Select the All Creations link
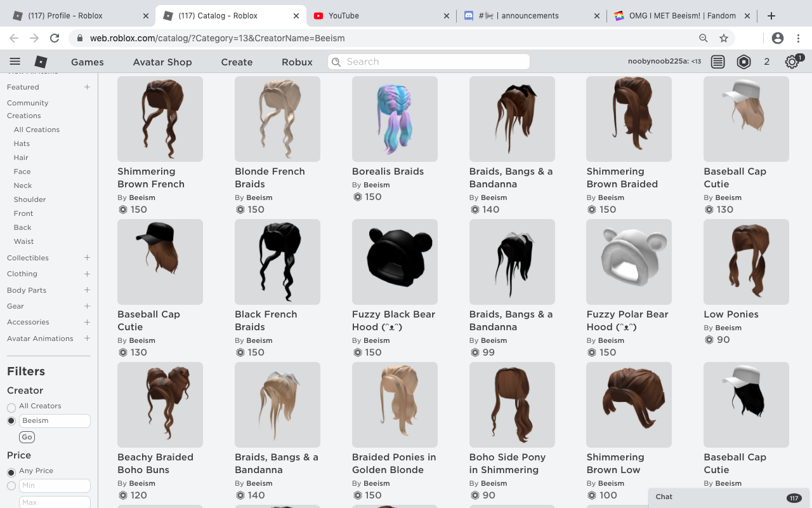Image resolution: width=812 pixels, height=508 pixels. click(37, 130)
